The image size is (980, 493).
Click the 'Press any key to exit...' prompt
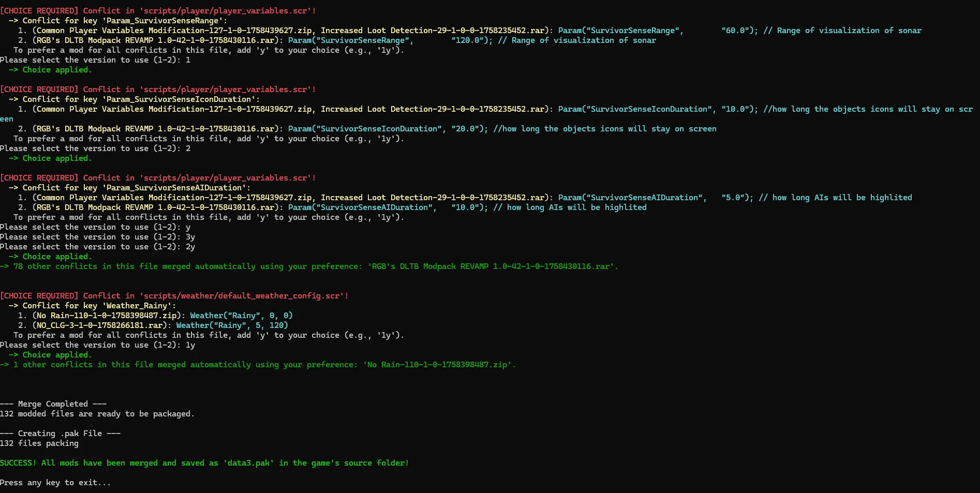pos(55,483)
